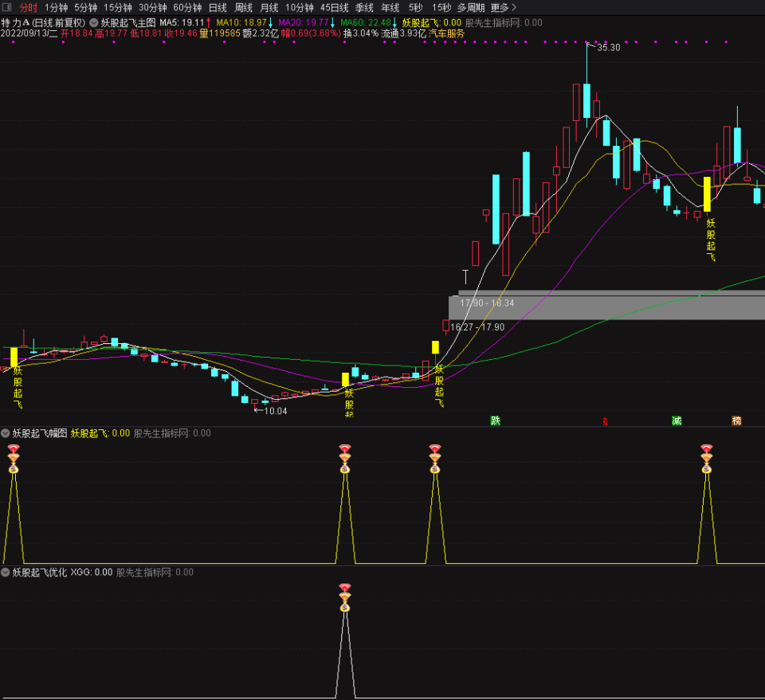
Task: Click the 特力A stock name label
Action: coord(16,22)
